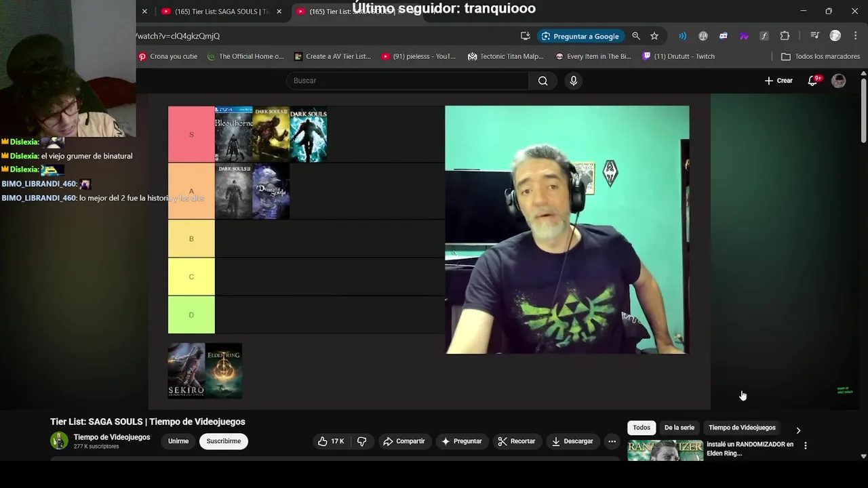Close the inactive Tier List SAGA SOULS tab
Screen dimensions: 868x488
(279, 12)
